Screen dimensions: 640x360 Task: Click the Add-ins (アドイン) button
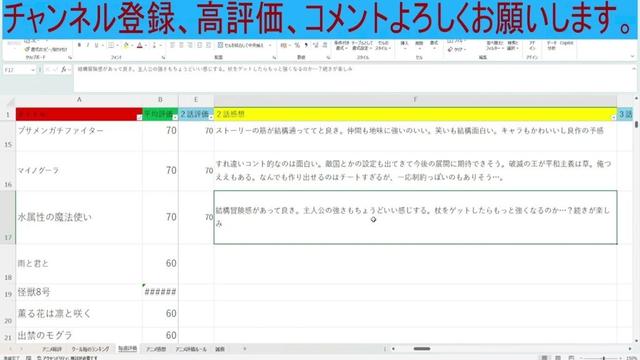point(532,45)
